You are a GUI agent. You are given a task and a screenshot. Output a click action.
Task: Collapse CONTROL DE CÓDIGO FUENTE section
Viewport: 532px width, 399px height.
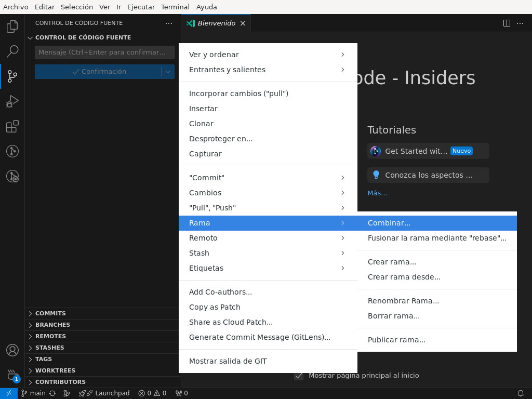click(30, 37)
